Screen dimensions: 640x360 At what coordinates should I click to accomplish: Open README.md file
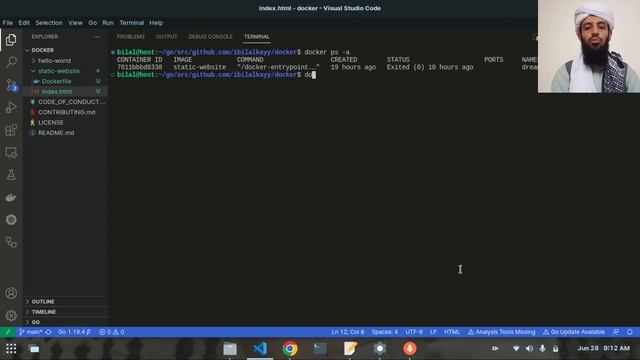[65, 133]
